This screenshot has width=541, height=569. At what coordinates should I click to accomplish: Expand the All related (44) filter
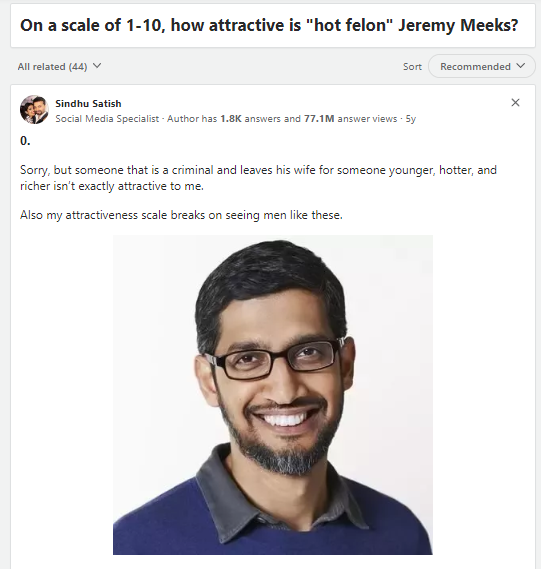pos(59,66)
